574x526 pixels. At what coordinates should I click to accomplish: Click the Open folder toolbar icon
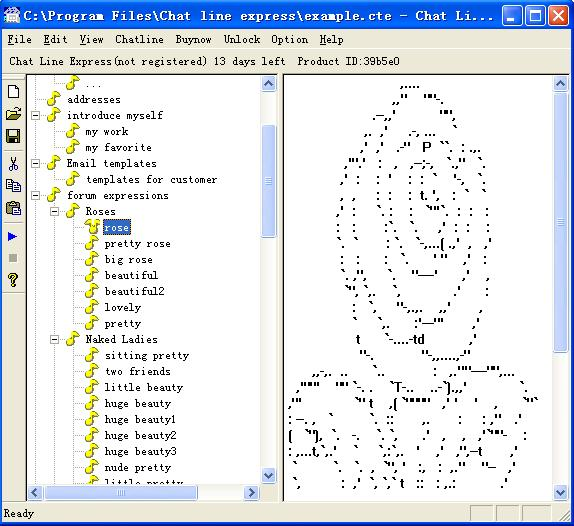[x=14, y=114]
